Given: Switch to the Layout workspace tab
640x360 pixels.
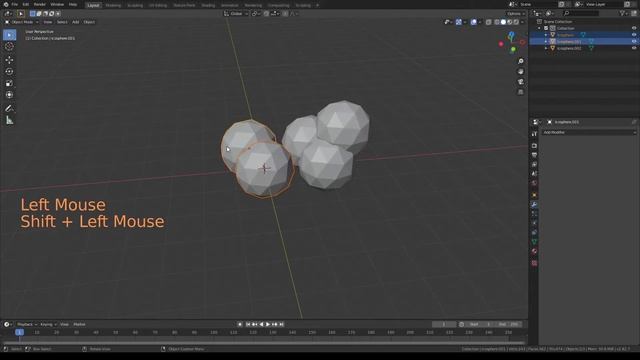Looking at the screenshot, I should click(x=93, y=5).
